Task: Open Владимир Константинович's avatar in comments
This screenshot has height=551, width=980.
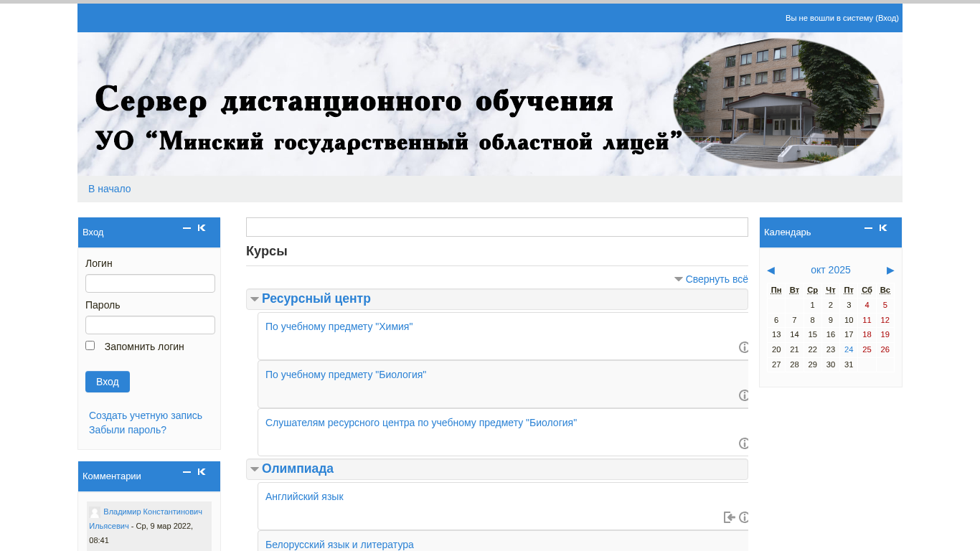Action: pos(95,513)
